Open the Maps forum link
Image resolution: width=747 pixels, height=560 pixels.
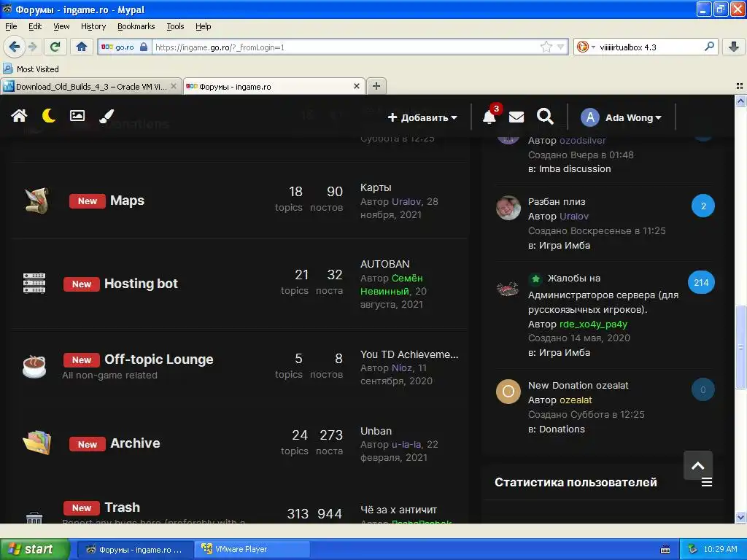coord(127,201)
